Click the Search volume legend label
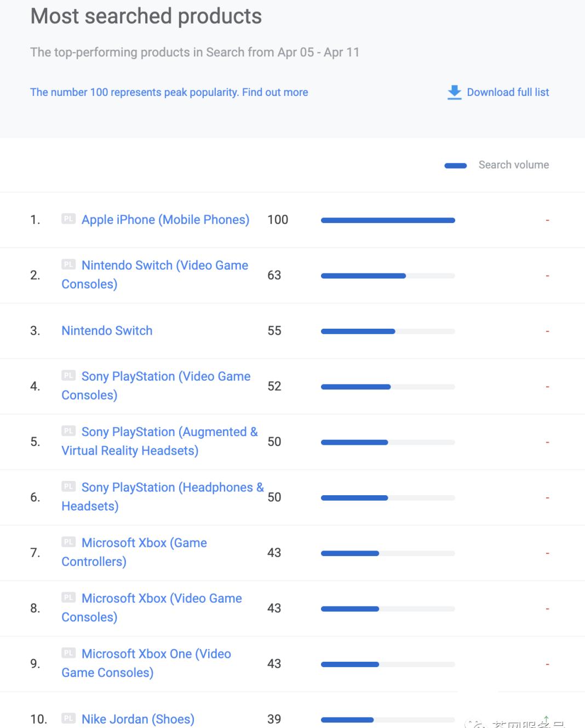This screenshot has width=585, height=728. (513, 165)
